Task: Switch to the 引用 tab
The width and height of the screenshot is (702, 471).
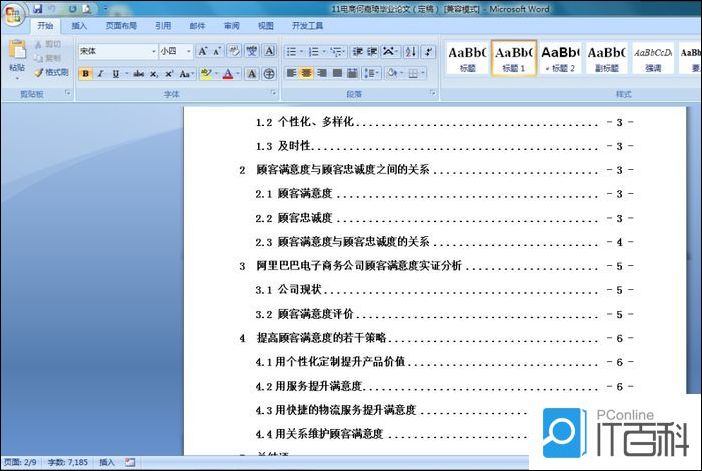Action: coord(163,26)
